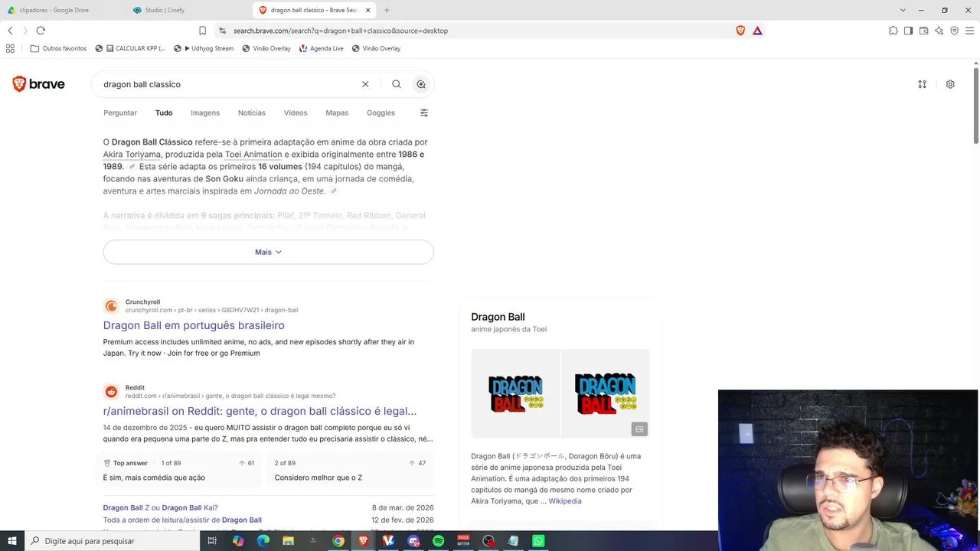Switch to the Imagens tab
This screenshot has height=551, width=980.
point(205,112)
